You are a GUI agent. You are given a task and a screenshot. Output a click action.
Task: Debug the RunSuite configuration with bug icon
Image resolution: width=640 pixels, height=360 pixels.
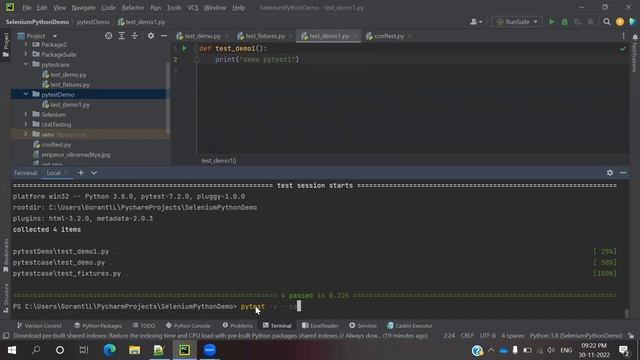[564, 22]
